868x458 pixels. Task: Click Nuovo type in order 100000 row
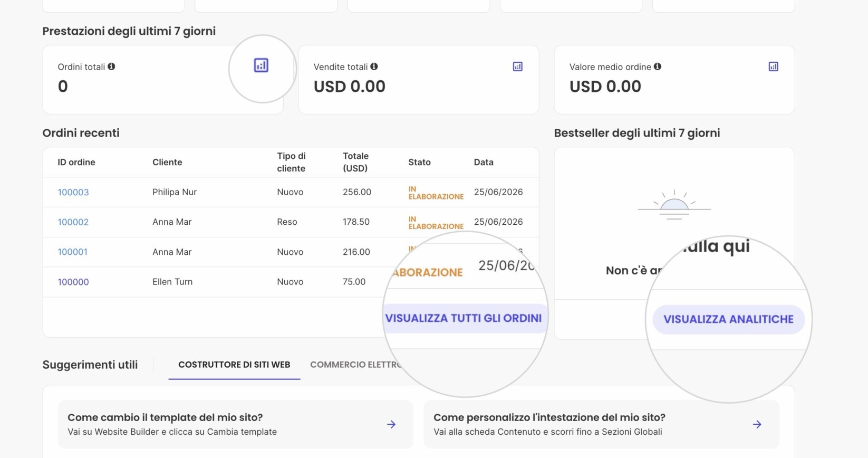[x=290, y=282]
